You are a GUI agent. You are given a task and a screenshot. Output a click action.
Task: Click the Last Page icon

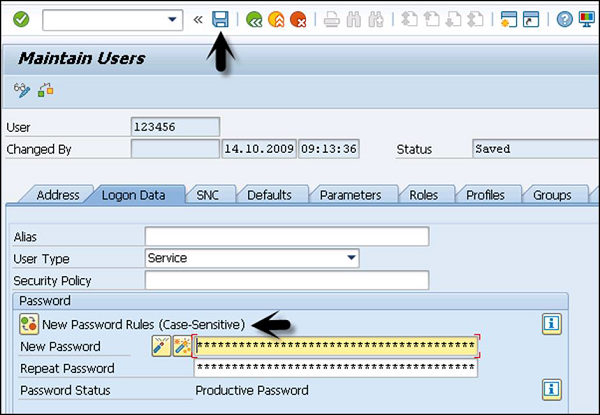pyautogui.click(x=476, y=20)
